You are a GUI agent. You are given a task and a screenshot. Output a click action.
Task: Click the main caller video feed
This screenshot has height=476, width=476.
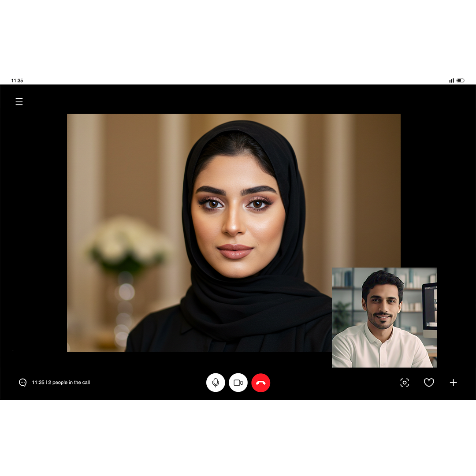coord(234,233)
